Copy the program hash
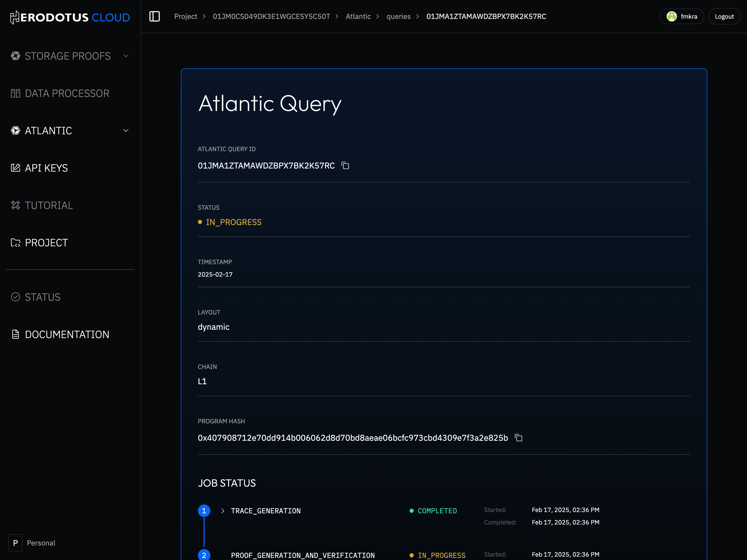 point(518,438)
